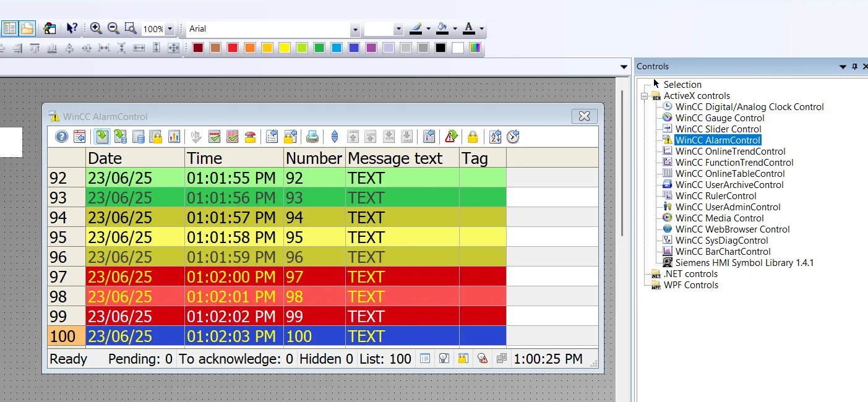Image resolution: width=868 pixels, height=402 pixels.
Task: Select row header 100 in alarm list
Action: [67, 336]
